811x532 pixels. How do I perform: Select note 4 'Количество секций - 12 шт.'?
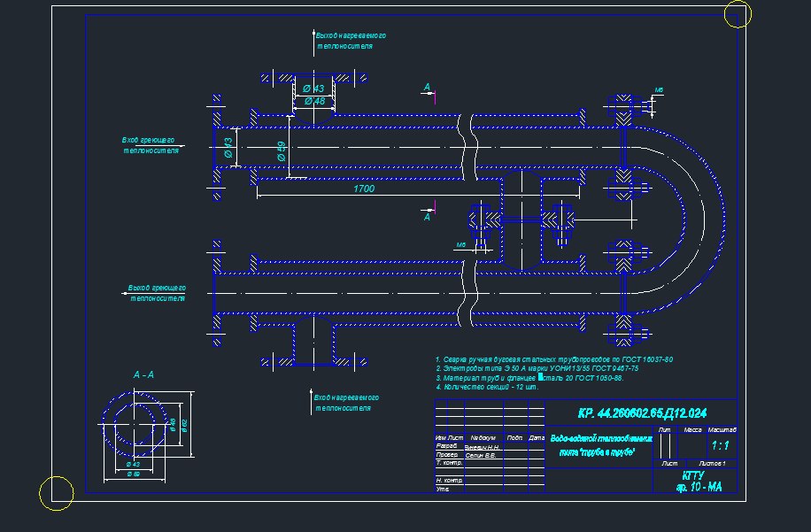point(487,387)
